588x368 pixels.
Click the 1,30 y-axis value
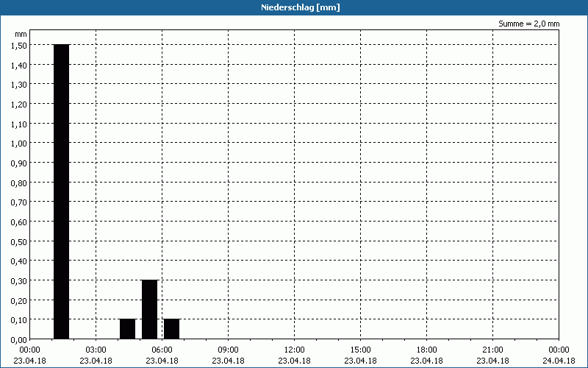[19, 85]
